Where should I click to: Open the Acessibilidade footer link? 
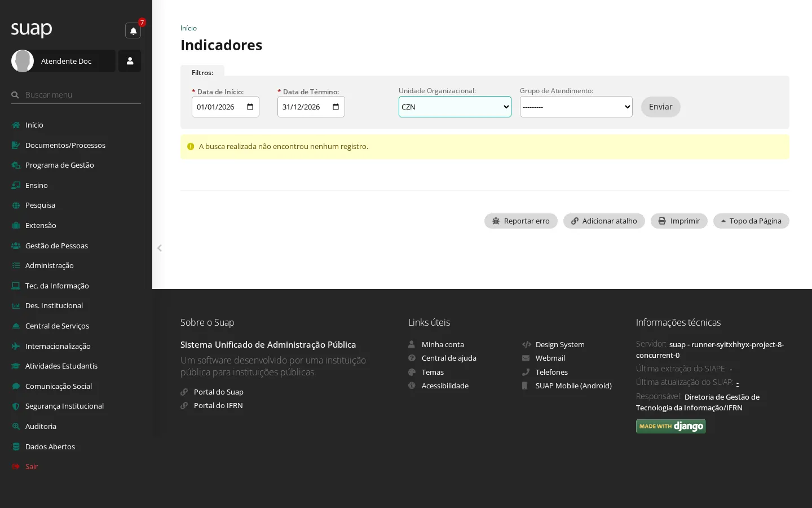445,386
